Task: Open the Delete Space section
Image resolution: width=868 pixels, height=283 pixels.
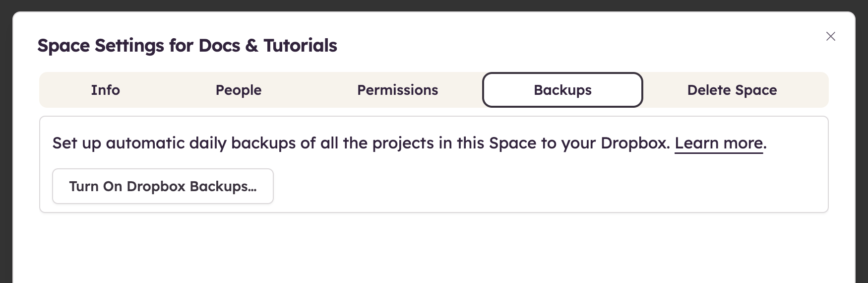Action: (732, 90)
